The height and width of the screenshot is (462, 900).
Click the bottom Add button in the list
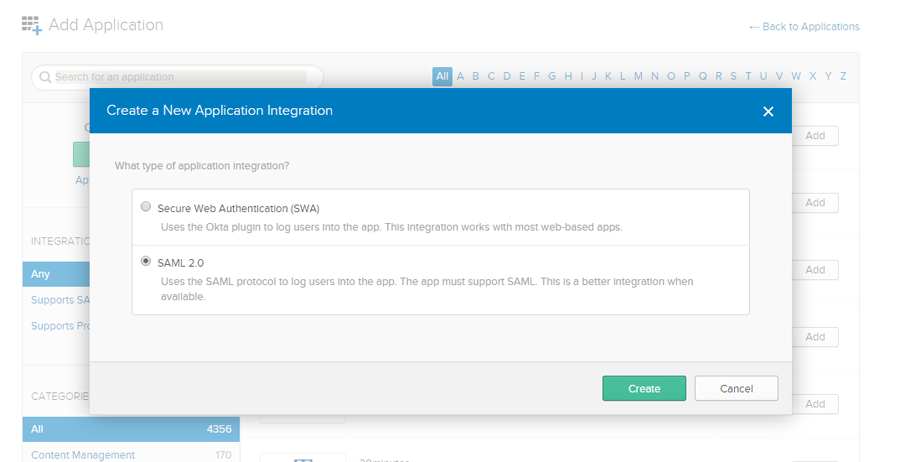tap(815, 404)
